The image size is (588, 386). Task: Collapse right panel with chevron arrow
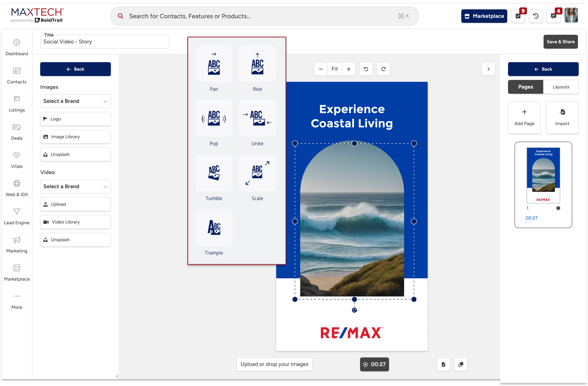pyautogui.click(x=488, y=69)
